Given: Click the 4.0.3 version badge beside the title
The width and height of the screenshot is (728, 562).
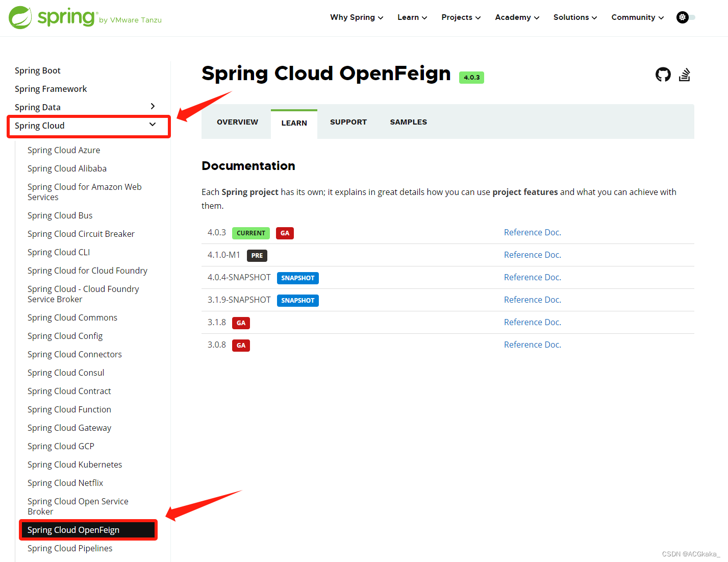Looking at the screenshot, I should click(x=471, y=77).
